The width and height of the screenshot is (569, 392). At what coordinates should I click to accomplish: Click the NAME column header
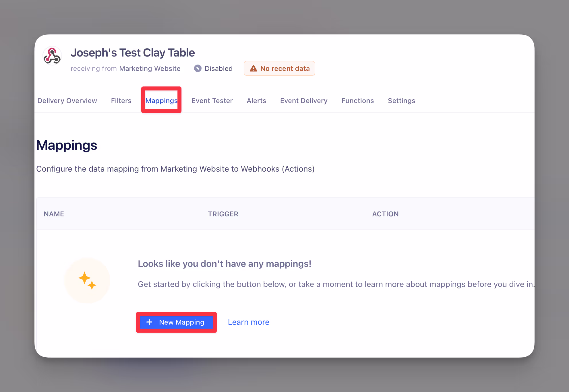coord(54,214)
